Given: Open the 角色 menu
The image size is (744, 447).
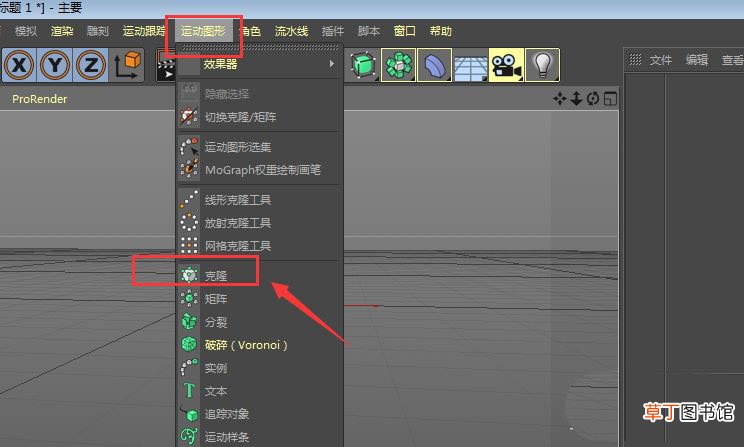Looking at the screenshot, I should coord(250,31).
